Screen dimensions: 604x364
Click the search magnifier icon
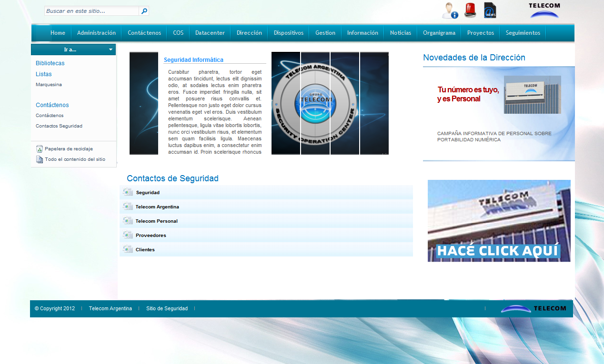point(144,11)
